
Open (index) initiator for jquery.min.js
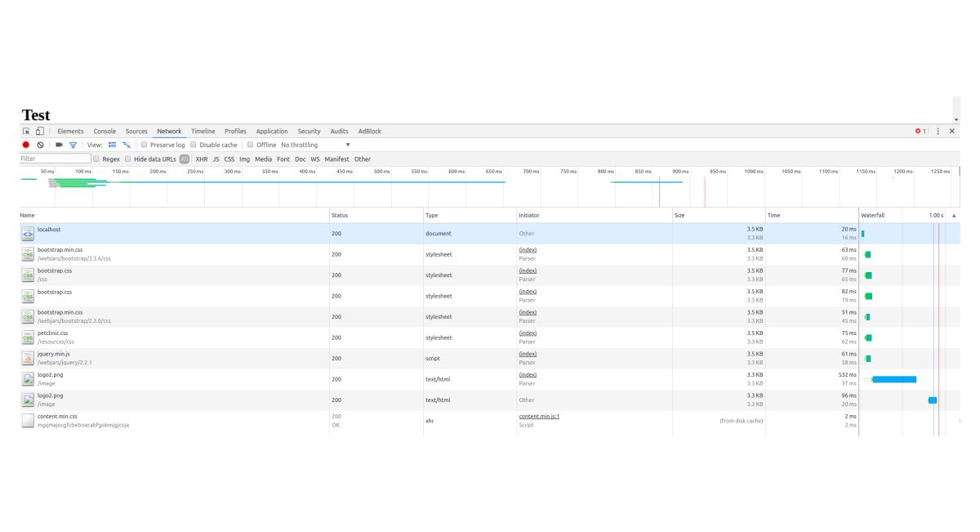tap(528, 354)
